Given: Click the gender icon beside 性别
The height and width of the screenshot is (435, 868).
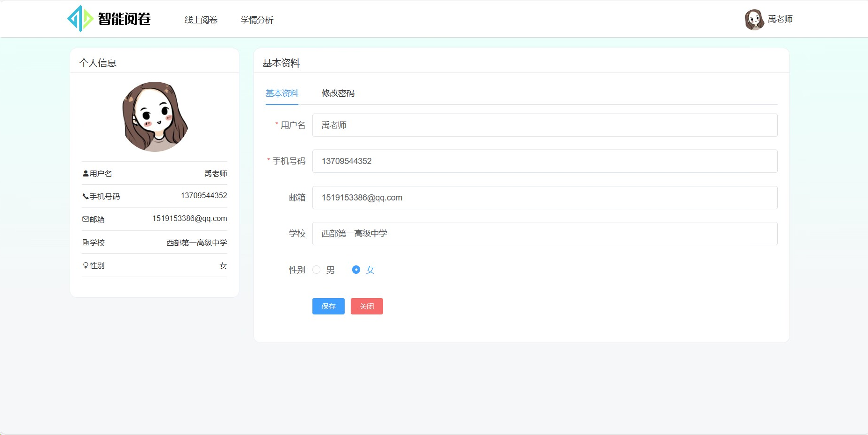Looking at the screenshot, I should [85, 265].
